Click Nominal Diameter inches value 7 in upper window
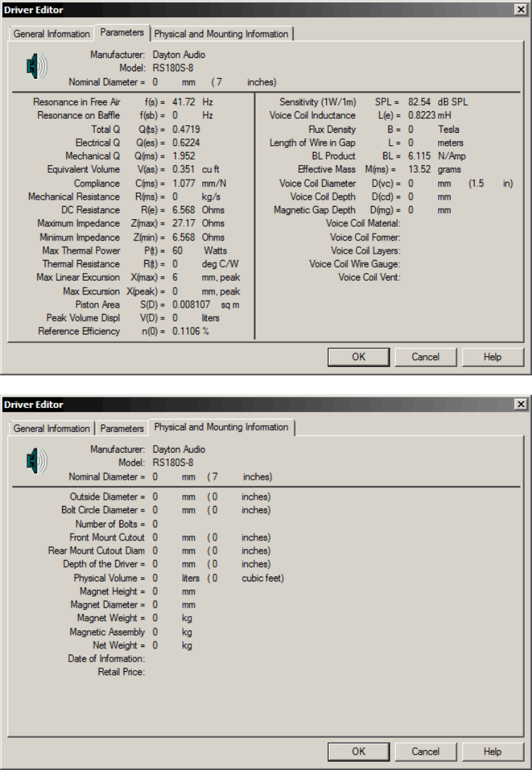 (219, 82)
